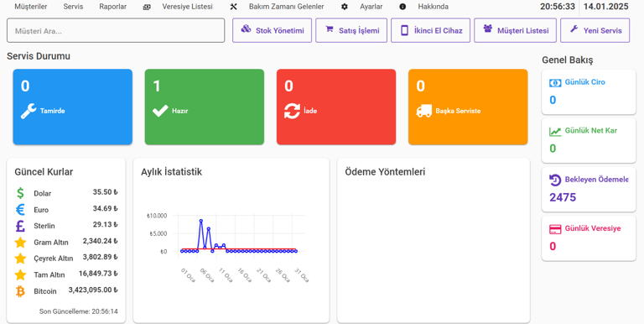Open the Raporlar menu
Screen dimensions: 644x324
coord(113,7)
